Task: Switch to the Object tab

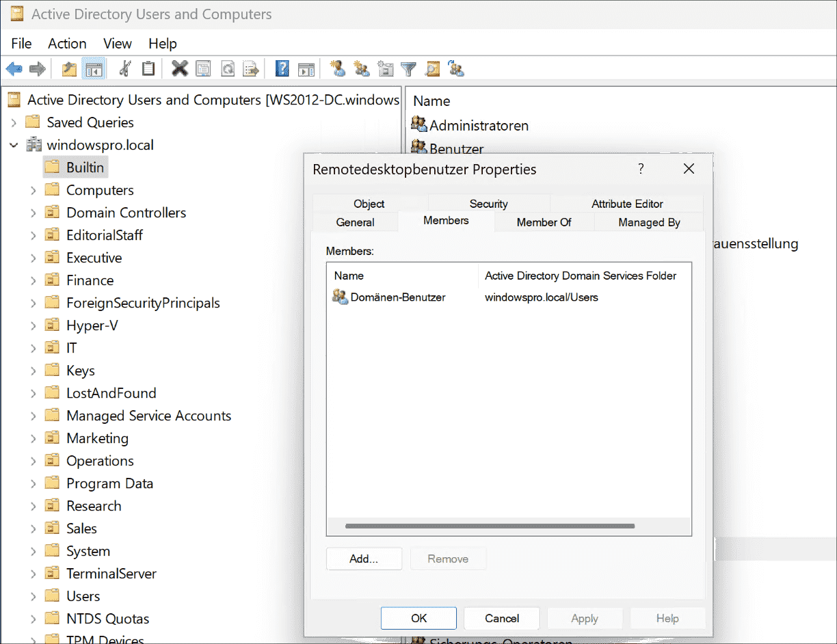Action: 369,204
